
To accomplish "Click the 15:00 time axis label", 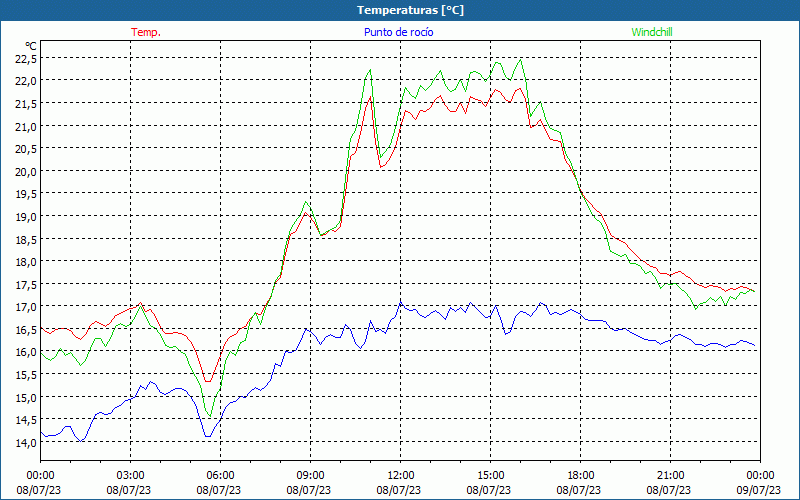I will 490,476.
